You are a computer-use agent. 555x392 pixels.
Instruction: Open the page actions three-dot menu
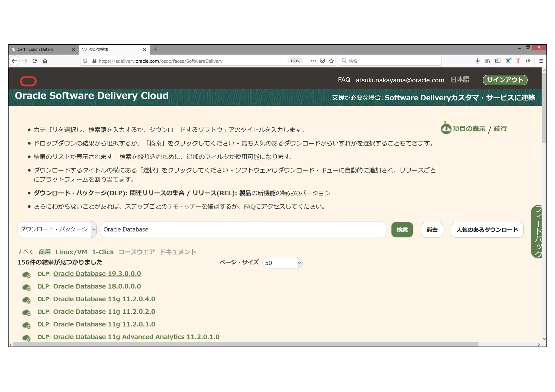coord(313,61)
